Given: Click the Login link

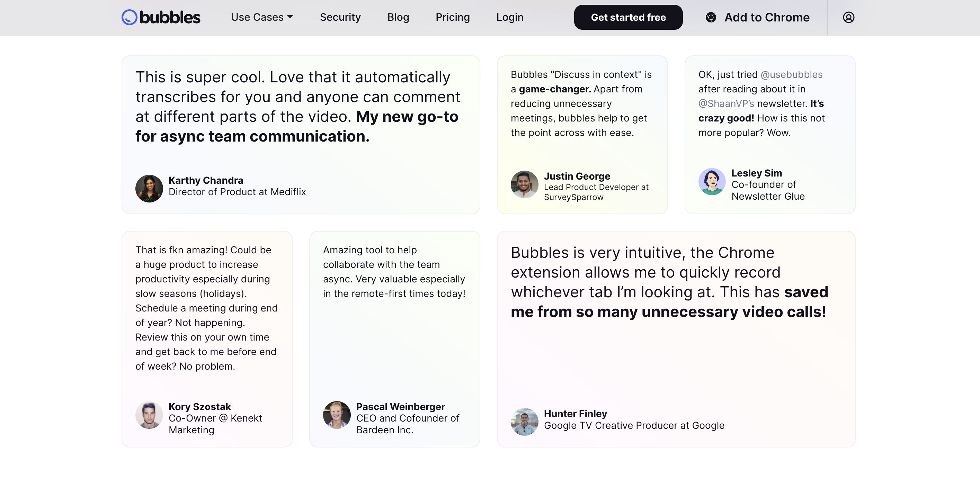Looking at the screenshot, I should [x=509, y=18].
